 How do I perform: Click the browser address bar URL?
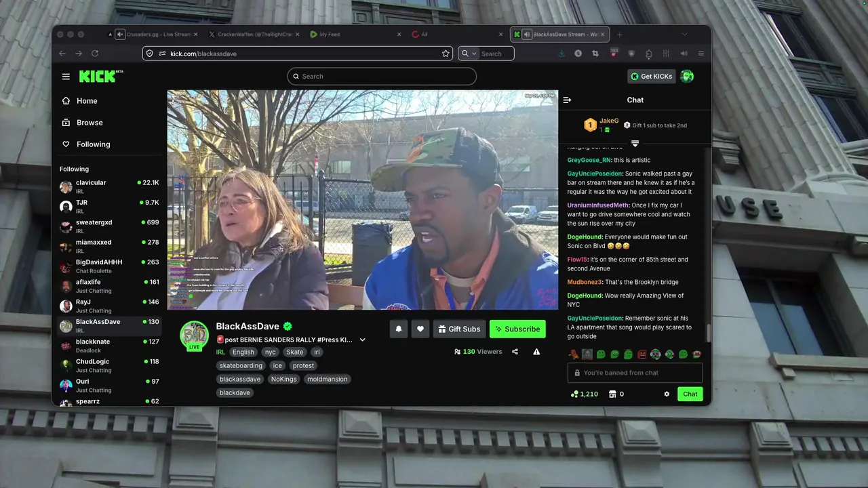203,54
